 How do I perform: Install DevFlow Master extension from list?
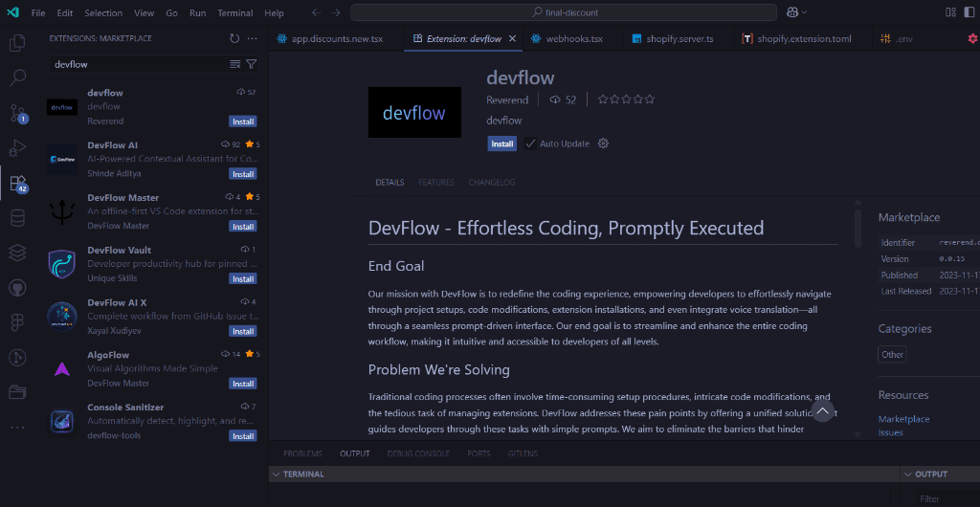coord(242,226)
